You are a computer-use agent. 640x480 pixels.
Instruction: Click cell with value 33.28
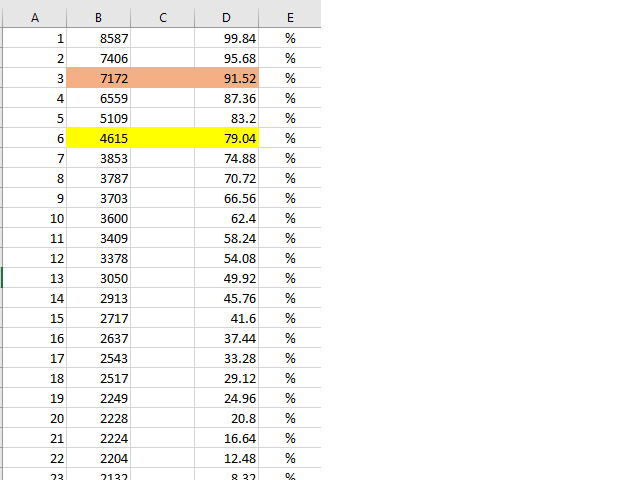coord(227,358)
